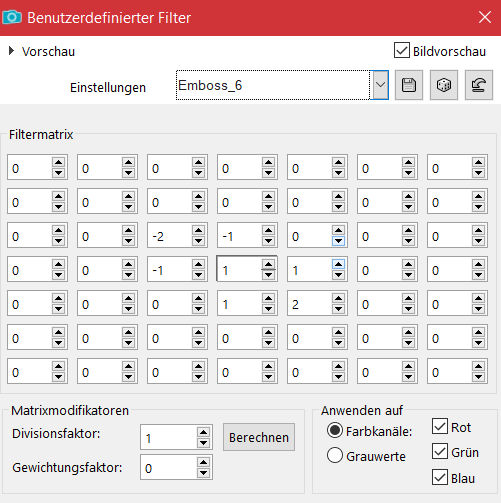Close the Benutzerdefinierter Filter dialog
This screenshot has width=501, height=503.
pyautogui.click(x=485, y=17)
